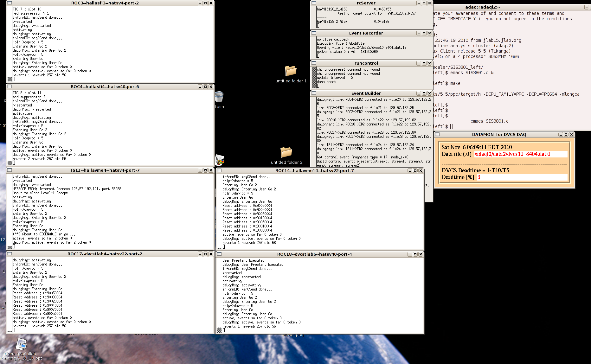Open window menu of Event Builder window
Viewport: 591px width, 364px height.
click(x=314, y=93)
